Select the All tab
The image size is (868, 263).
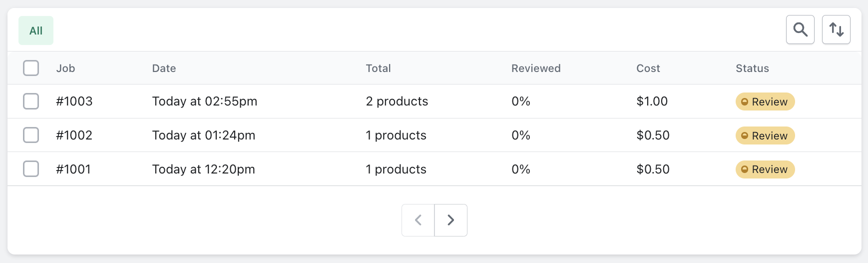coord(36,30)
